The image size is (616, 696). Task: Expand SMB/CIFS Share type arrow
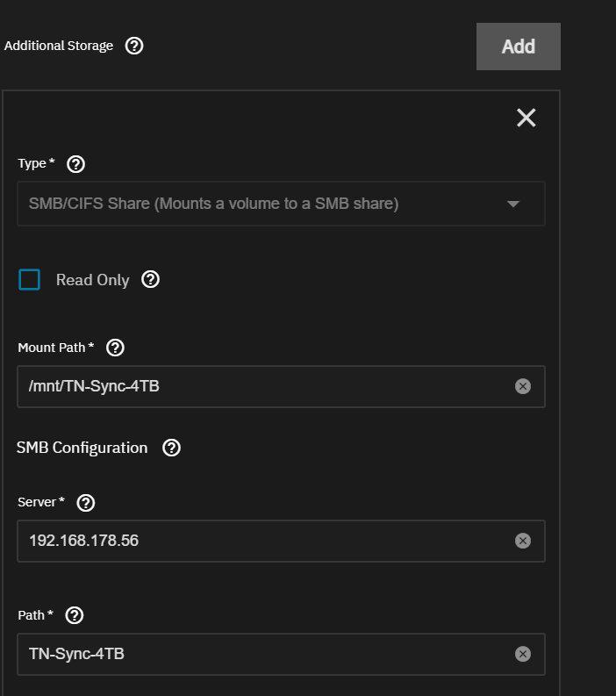tap(513, 204)
